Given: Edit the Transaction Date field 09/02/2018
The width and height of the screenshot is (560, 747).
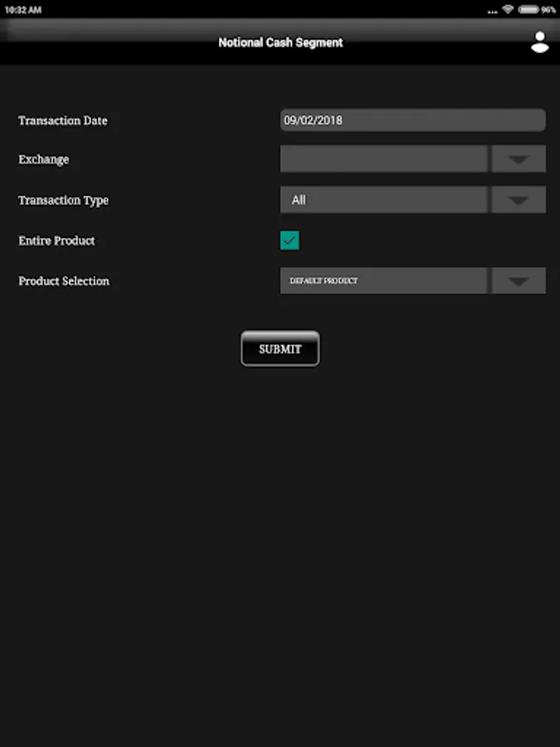Looking at the screenshot, I should pyautogui.click(x=413, y=120).
